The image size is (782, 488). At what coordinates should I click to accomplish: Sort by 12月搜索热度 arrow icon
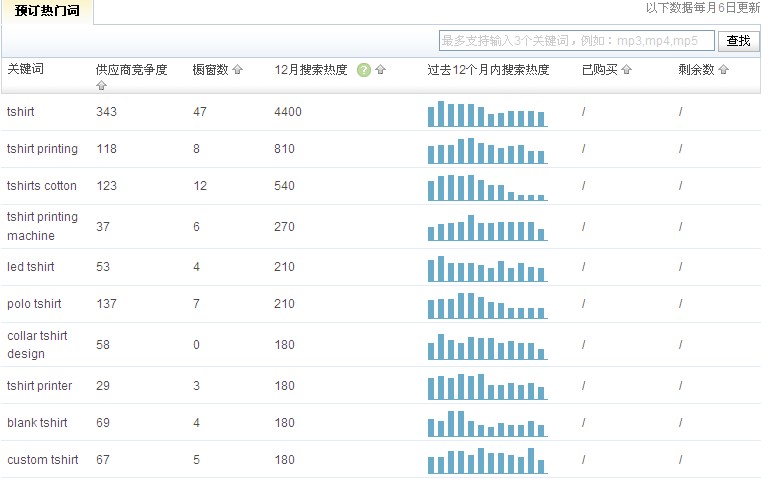pos(381,70)
